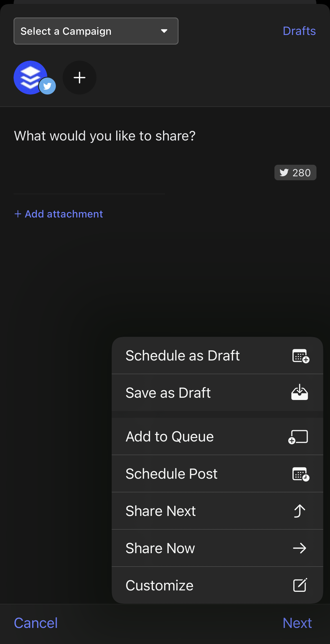Tap the calendar-plus Schedule as Draft icon
330x644 pixels.
tap(300, 356)
